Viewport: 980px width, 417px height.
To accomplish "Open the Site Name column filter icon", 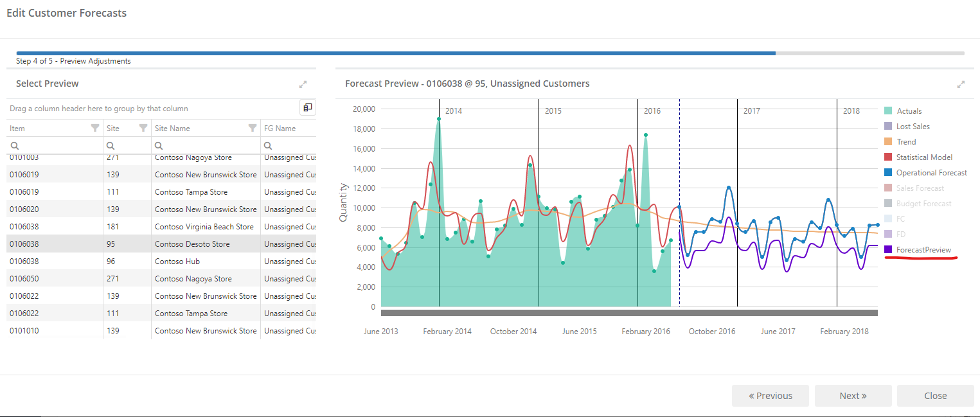I will [253, 128].
